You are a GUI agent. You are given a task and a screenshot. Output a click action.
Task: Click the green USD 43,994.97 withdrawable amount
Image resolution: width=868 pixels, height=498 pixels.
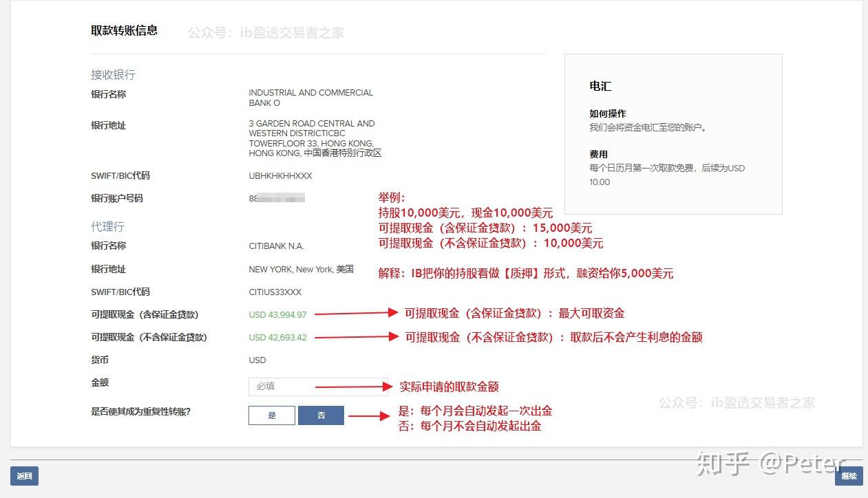(x=277, y=314)
